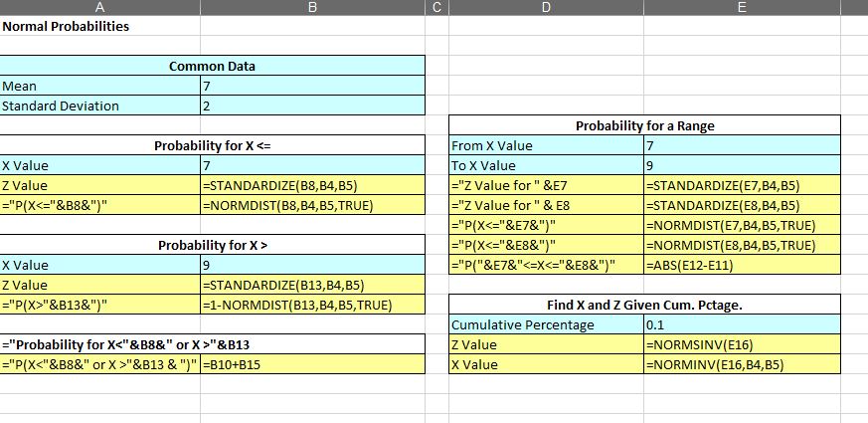
Task: Click the ="Z Value for " & E8 cell
Action: (x=547, y=205)
